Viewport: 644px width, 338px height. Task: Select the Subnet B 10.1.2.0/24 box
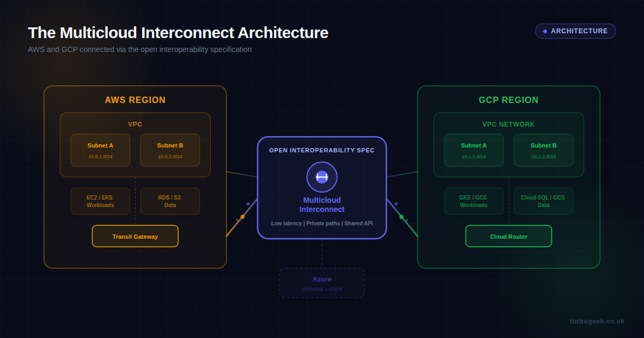(x=543, y=150)
